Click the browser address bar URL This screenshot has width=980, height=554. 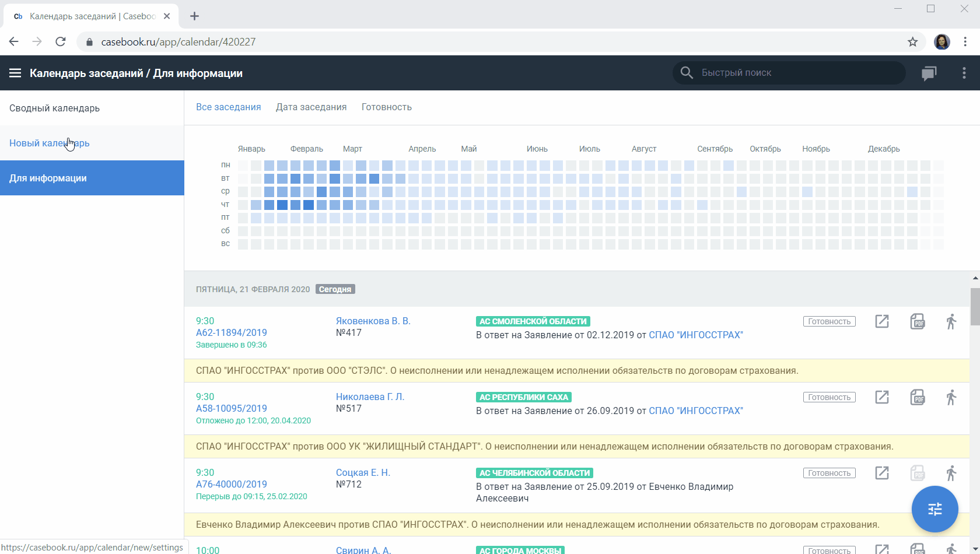coord(178,42)
